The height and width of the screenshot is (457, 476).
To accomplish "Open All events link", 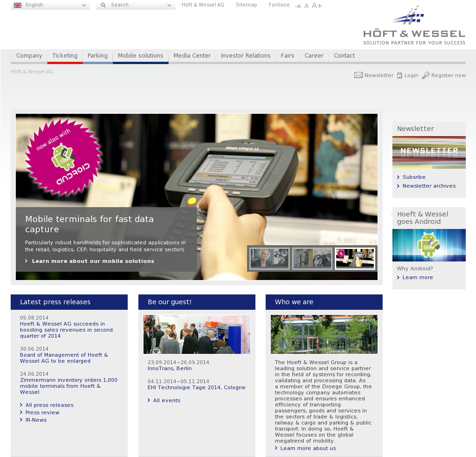I will [x=167, y=400].
